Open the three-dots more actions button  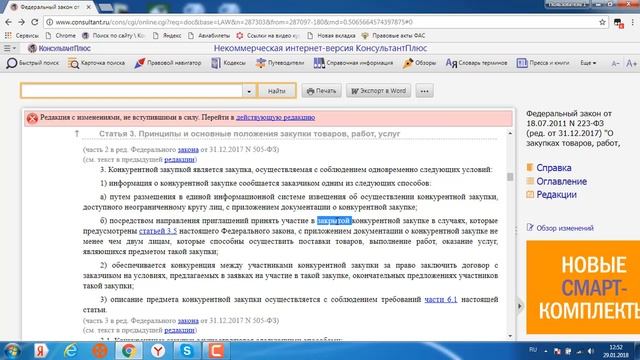coord(424,91)
